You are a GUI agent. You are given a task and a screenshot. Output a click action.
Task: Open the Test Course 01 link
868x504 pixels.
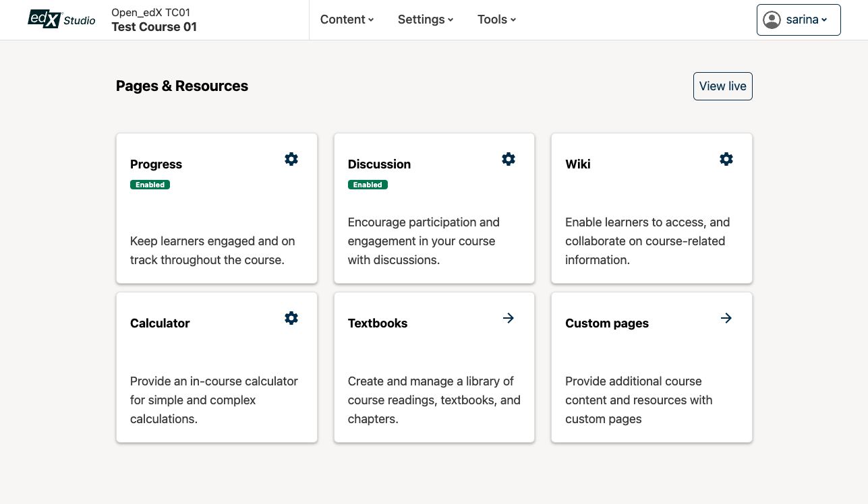tap(154, 27)
